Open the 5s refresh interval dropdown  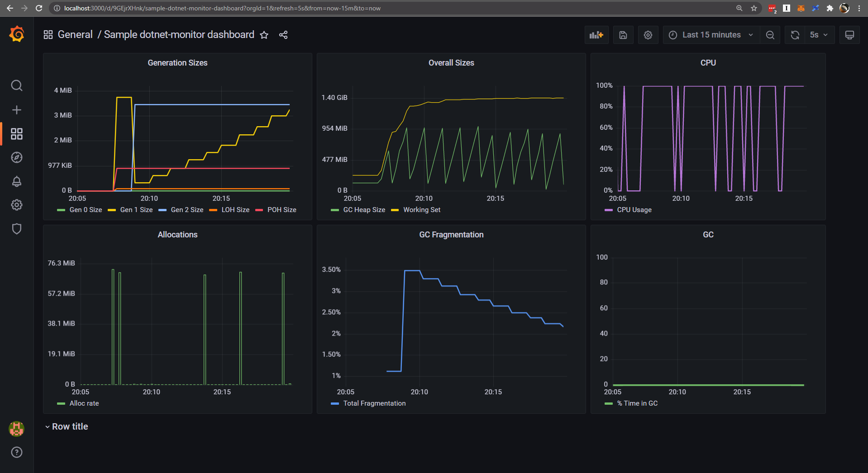pos(819,35)
